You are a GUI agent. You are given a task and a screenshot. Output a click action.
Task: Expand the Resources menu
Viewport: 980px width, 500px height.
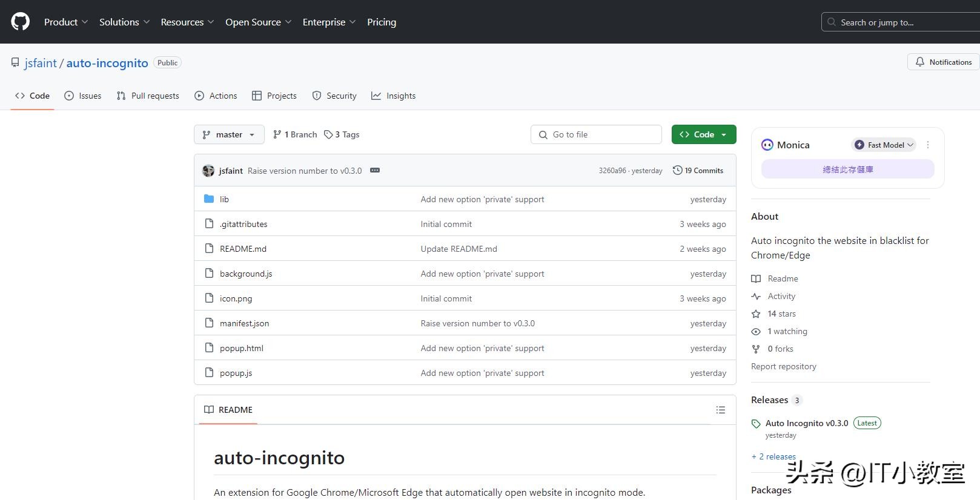187,22
